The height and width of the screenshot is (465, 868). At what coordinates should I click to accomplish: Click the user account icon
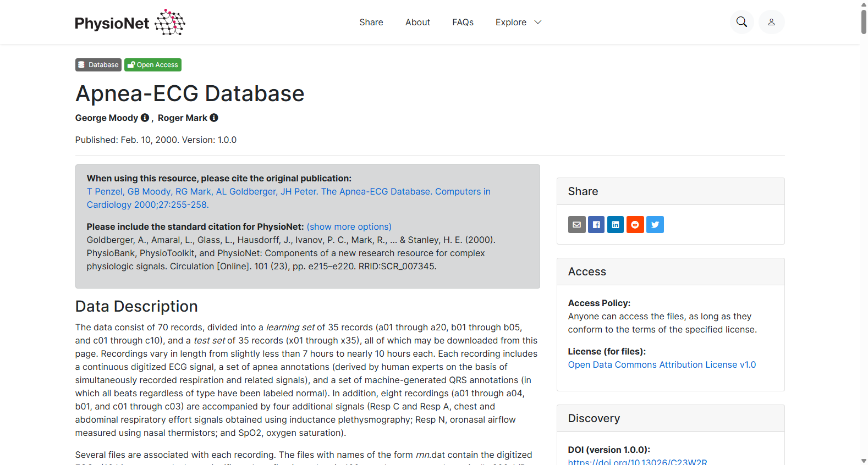tap(771, 22)
